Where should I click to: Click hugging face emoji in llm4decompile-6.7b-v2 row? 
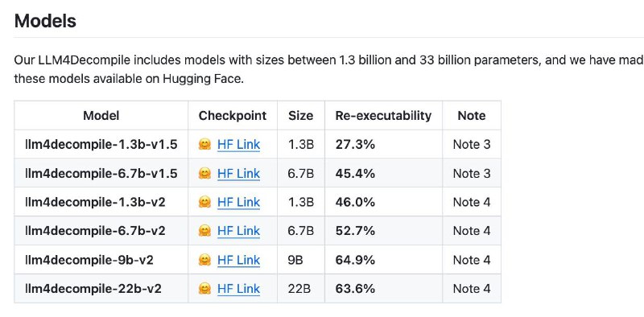[204, 231]
